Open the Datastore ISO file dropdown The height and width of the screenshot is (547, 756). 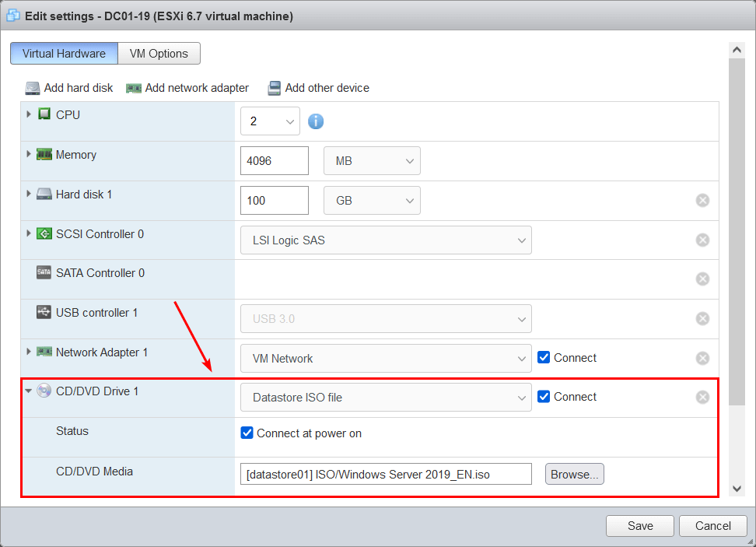tap(386, 397)
